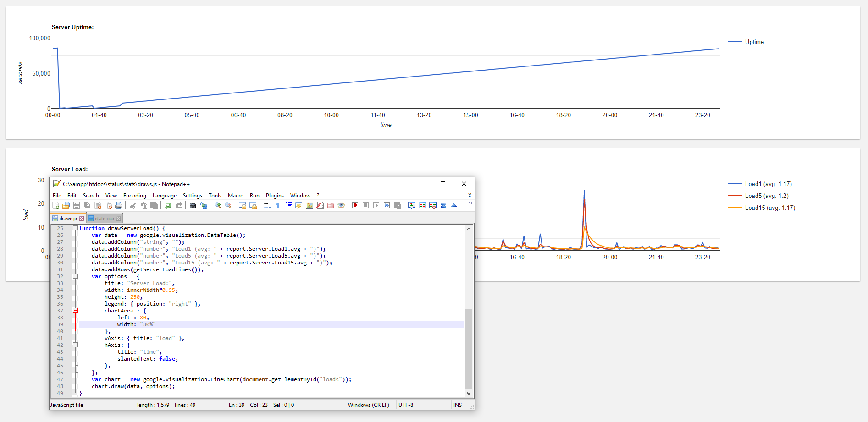This screenshot has width=868, height=422.
Task: Click the Load15 (avg: 1.17) legend entry
Action: click(x=761, y=208)
